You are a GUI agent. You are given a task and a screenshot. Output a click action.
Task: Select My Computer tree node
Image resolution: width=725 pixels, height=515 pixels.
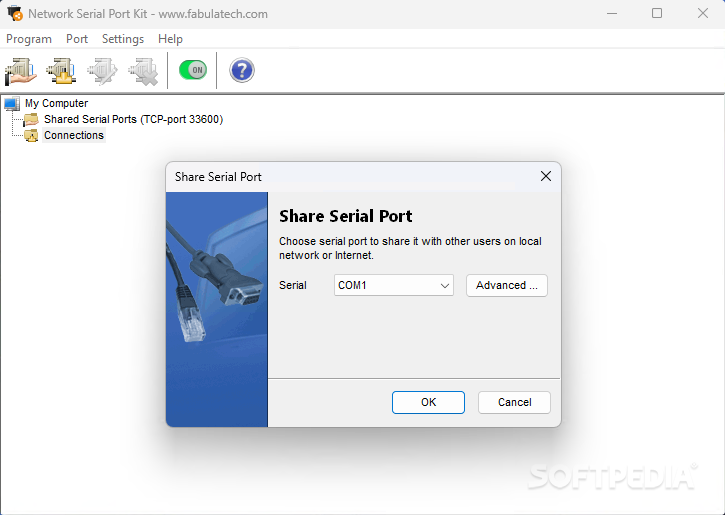[56, 104]
